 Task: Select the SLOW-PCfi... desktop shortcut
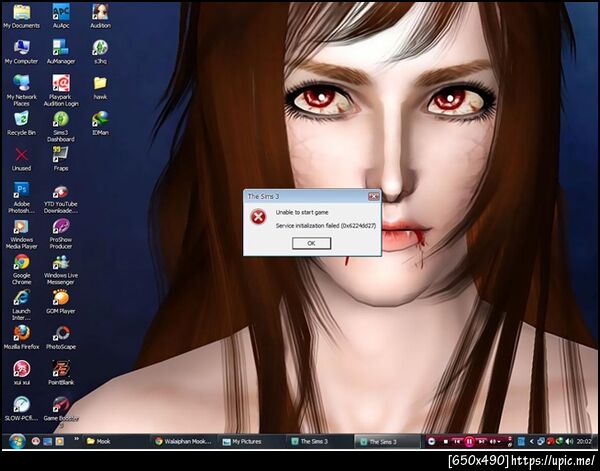[x=21, y=409]
